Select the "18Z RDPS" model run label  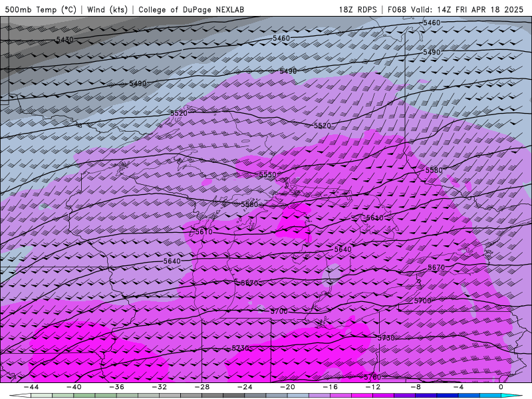click(x=358, y=9)
